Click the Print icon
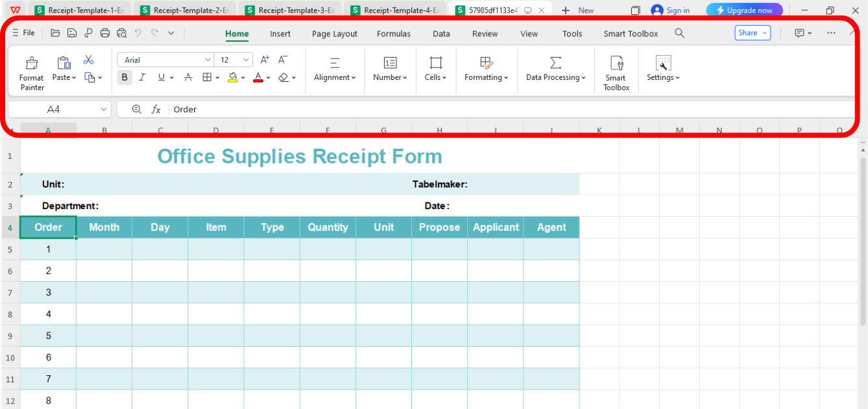868x409 pixels. [x=105, y=33]
